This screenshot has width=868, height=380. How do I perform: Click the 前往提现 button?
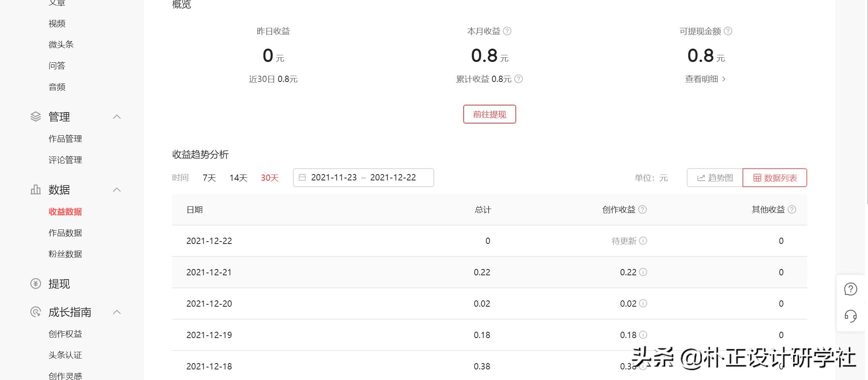click(x=489, y=114)
